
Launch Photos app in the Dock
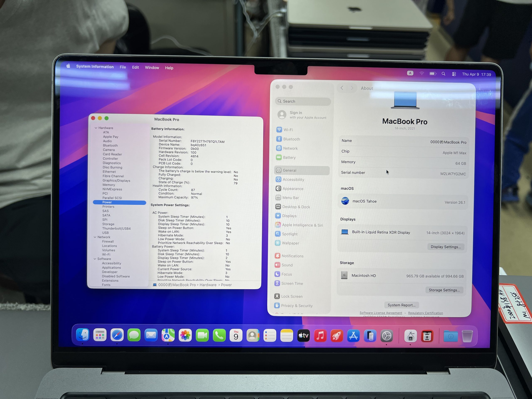(x=185, y=335)
